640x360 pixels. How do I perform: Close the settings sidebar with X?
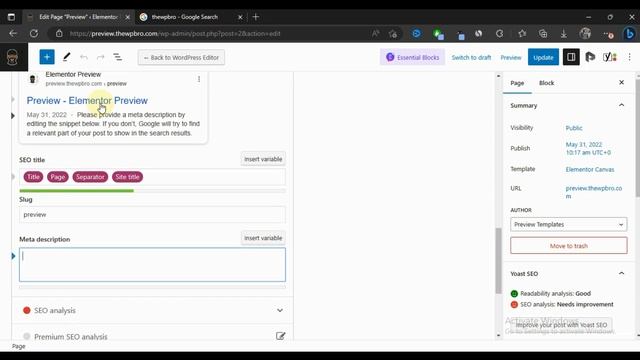621,82
